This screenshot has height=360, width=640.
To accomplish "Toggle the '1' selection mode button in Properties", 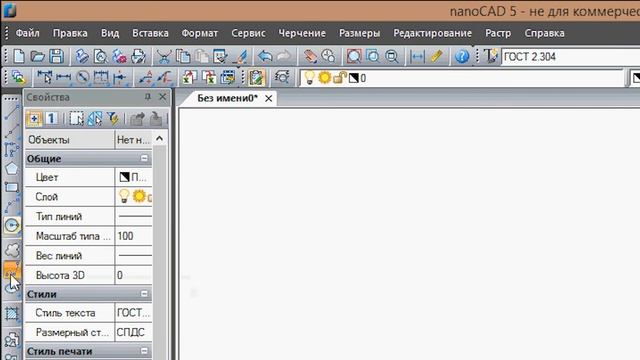I will (51, 119).
